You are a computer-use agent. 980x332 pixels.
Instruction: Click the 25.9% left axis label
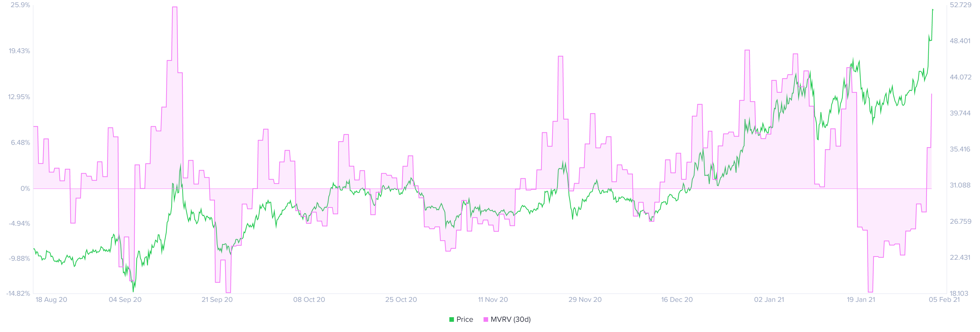point(20,5)
